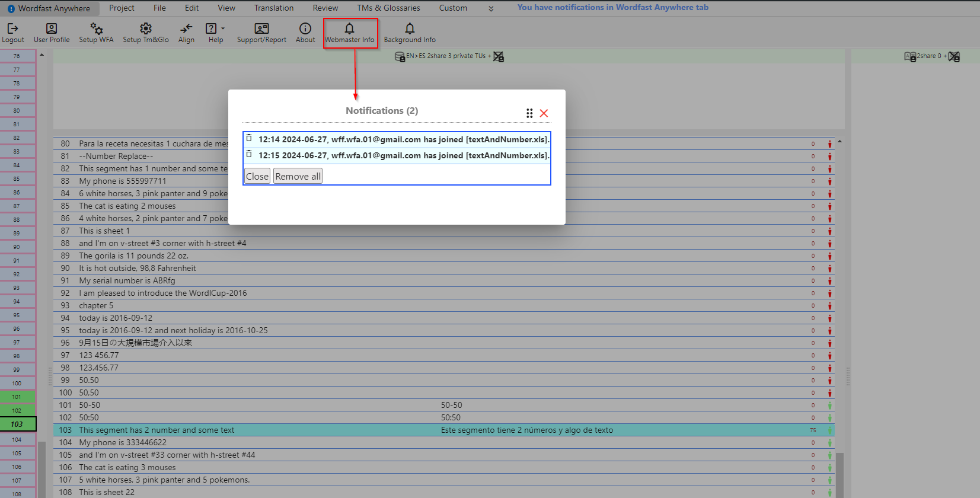
Task: Open User Profile
Action: pyautogui.click(x=52, y=28)
